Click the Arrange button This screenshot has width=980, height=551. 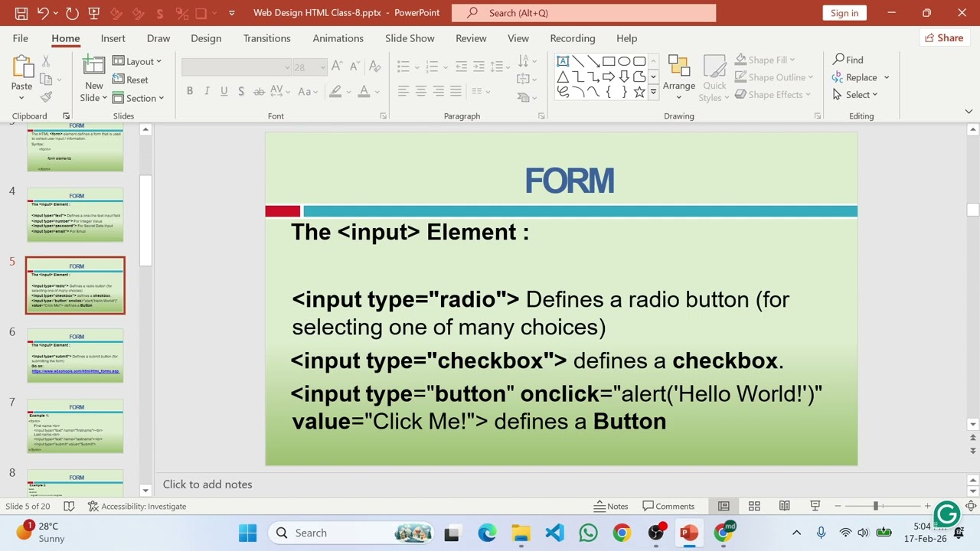(679, 78)
